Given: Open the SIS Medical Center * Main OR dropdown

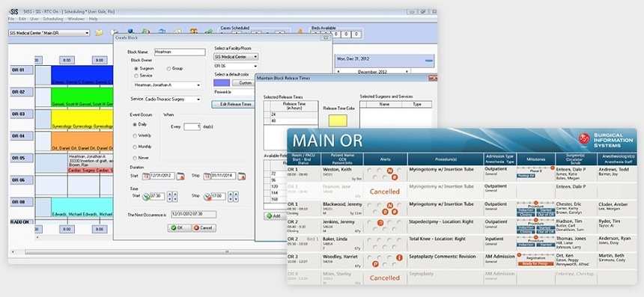Looking at the screenshot, I should coord(49,33).
